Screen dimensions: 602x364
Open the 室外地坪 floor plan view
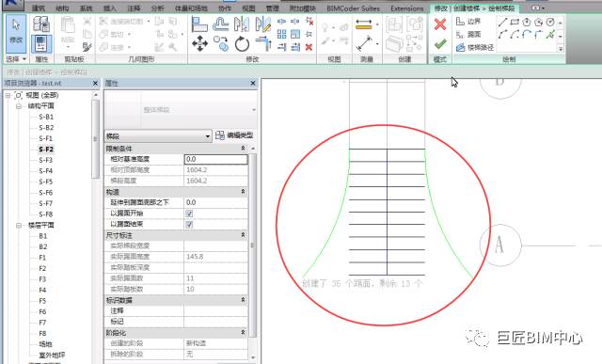tap(52, 356)
